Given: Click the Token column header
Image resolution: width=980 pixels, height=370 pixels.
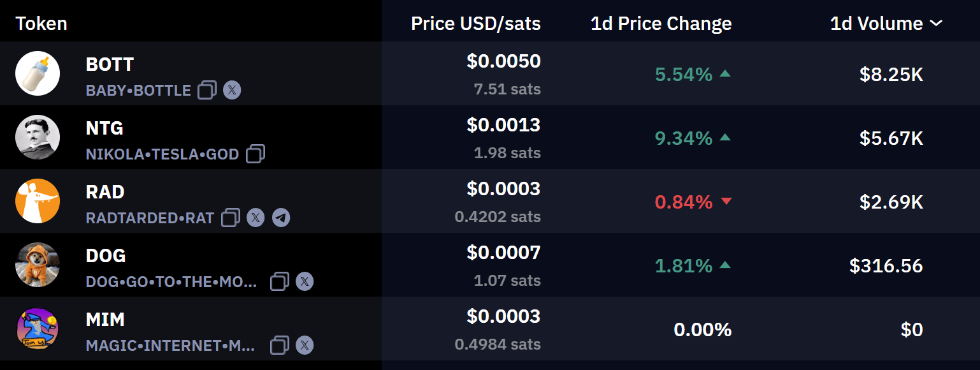Looking at the screenshot, I should [x=41, y=24].
